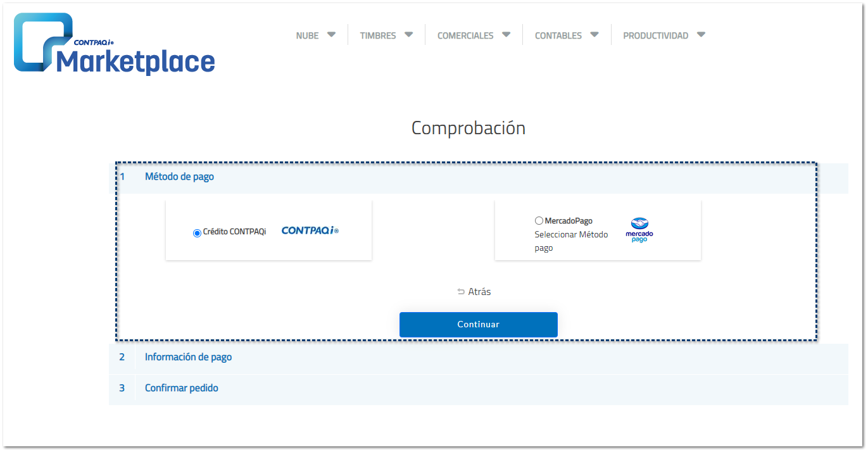Open the PRODUCTIVIDAD menu
868x452 pixels.
coord(656,36)
